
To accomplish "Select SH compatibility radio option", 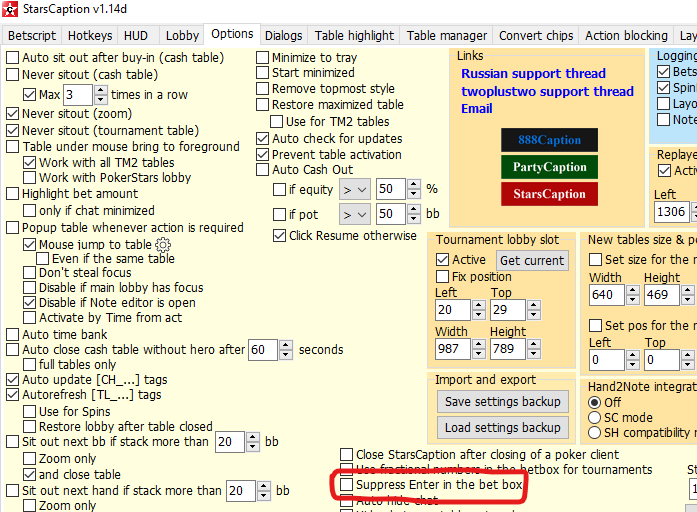I will [594, 433].
